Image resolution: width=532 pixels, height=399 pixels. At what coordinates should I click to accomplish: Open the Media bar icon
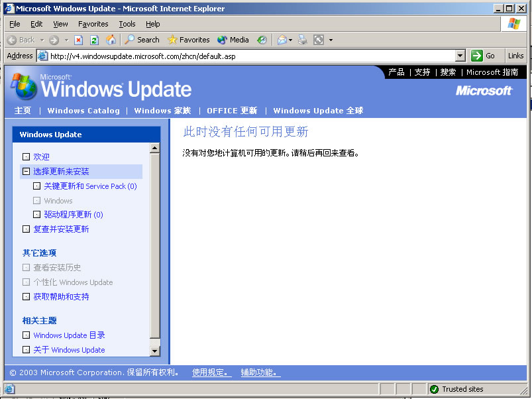coord(222,40)
